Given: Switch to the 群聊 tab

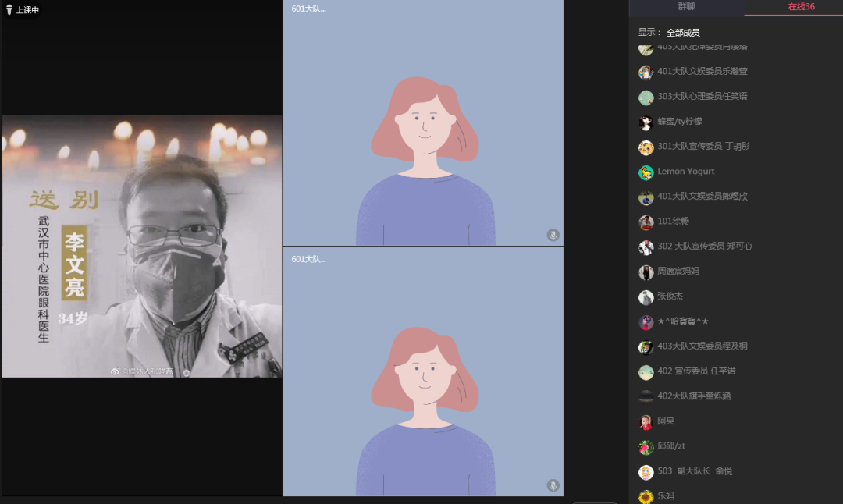Looking at the screenshot, I should 686,7.
